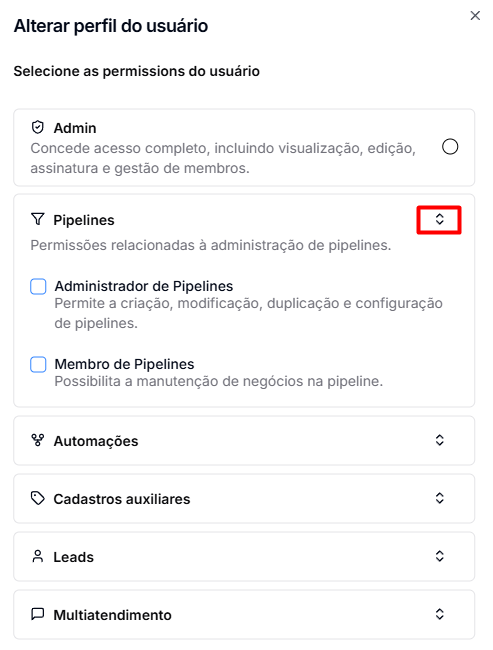Screen dimensions: 493x650
Task: Click the Admin permission card description
Action: (223, 158)
